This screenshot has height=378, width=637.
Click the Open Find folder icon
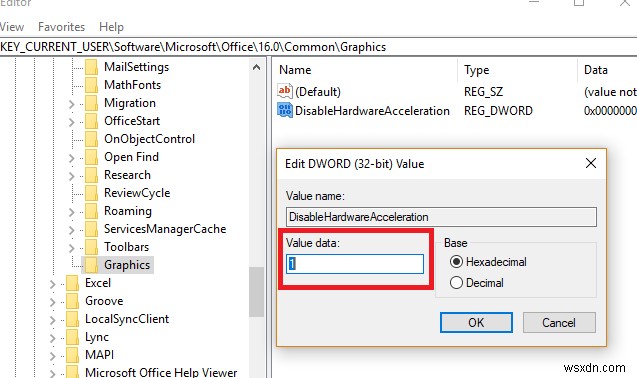pyautogui.click(x=91, y=157)
